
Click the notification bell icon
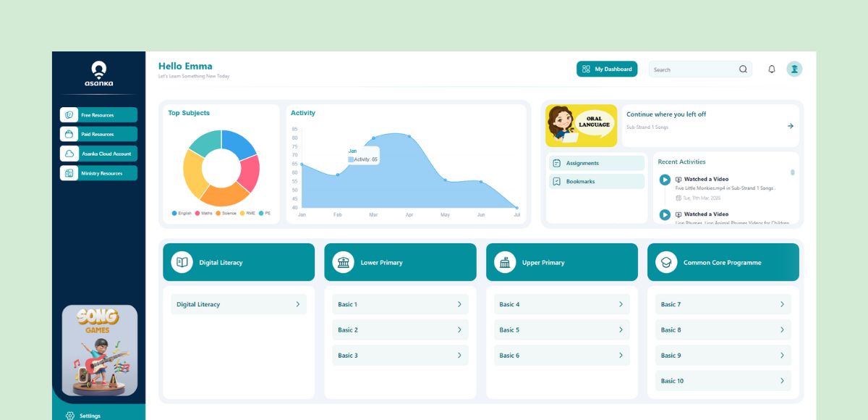[x=771, y=70]
